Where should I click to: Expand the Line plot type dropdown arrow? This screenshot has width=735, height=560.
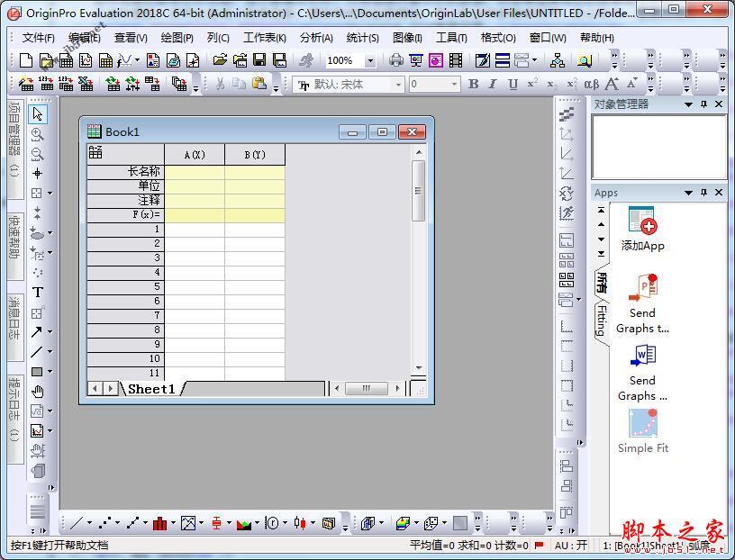tap(89, 523)
